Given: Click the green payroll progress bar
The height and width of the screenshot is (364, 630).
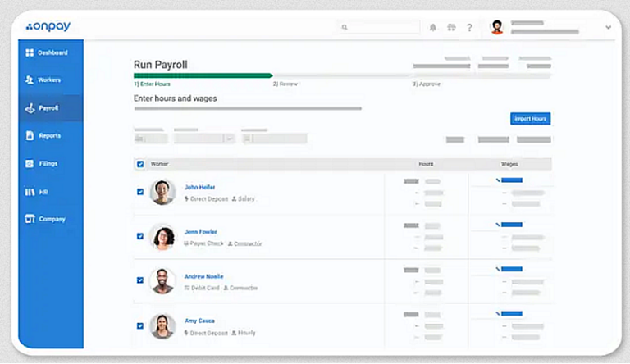Looking at the screenshot, I should click(x=203, y=75).
